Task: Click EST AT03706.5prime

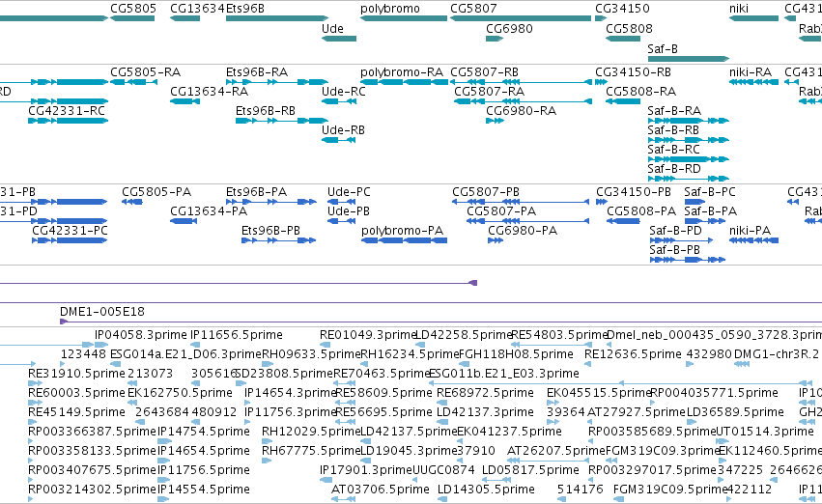Action: click(x=380, y=490)
